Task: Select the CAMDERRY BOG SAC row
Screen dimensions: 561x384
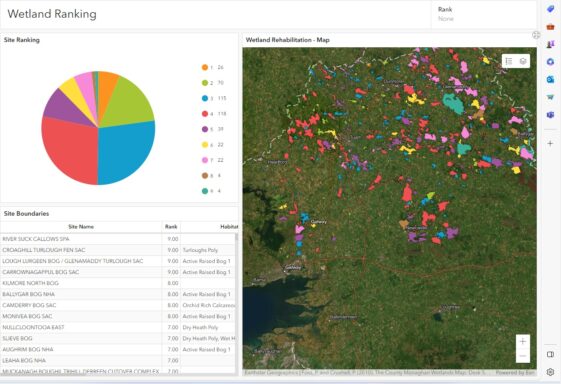Action: tap(118, 305)
